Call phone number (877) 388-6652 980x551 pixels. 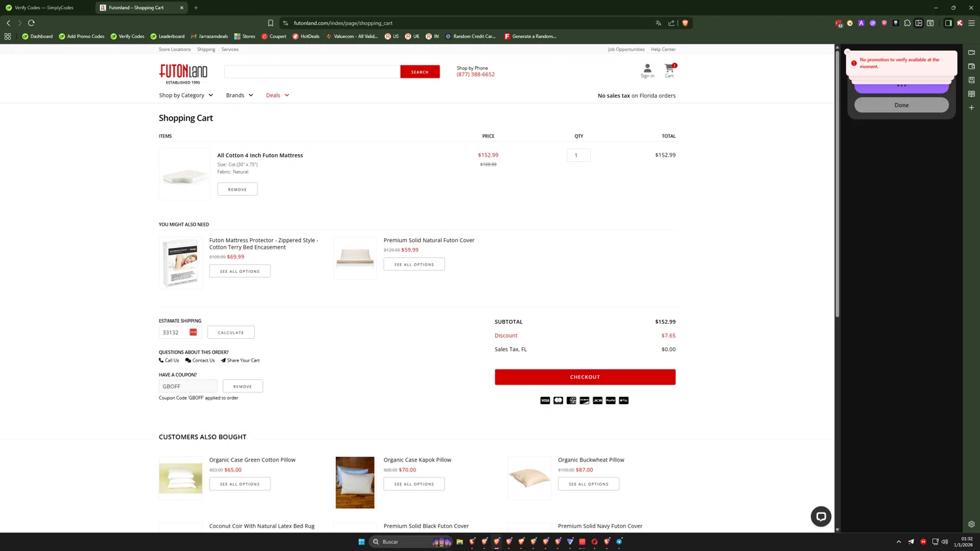point(476,74)
